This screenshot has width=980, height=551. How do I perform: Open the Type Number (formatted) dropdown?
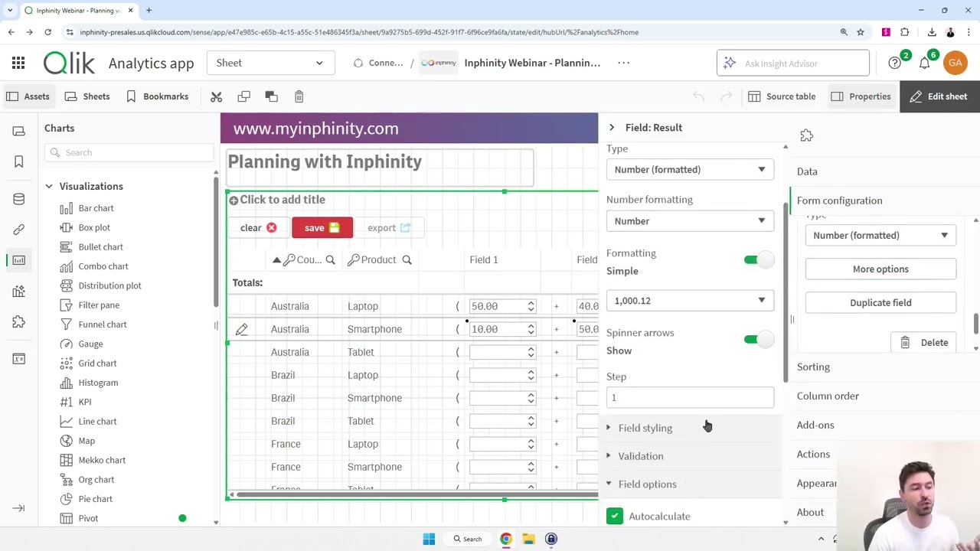pos(690,169)
